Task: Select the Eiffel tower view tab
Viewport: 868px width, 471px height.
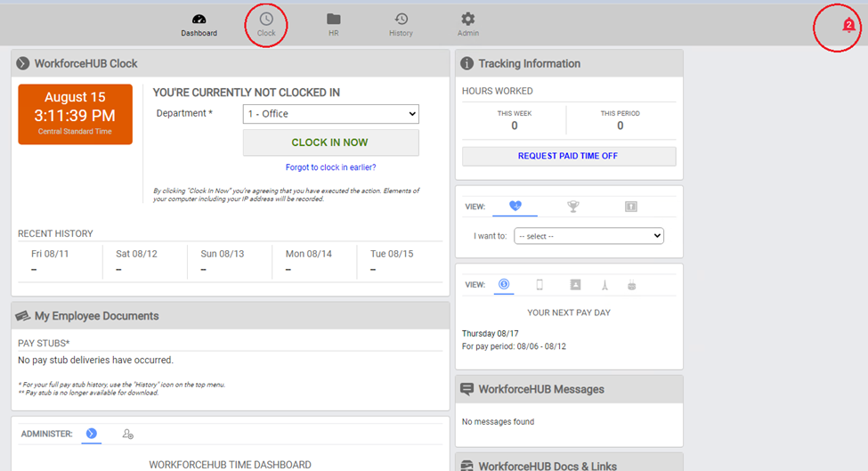Action: click(604, 285)
